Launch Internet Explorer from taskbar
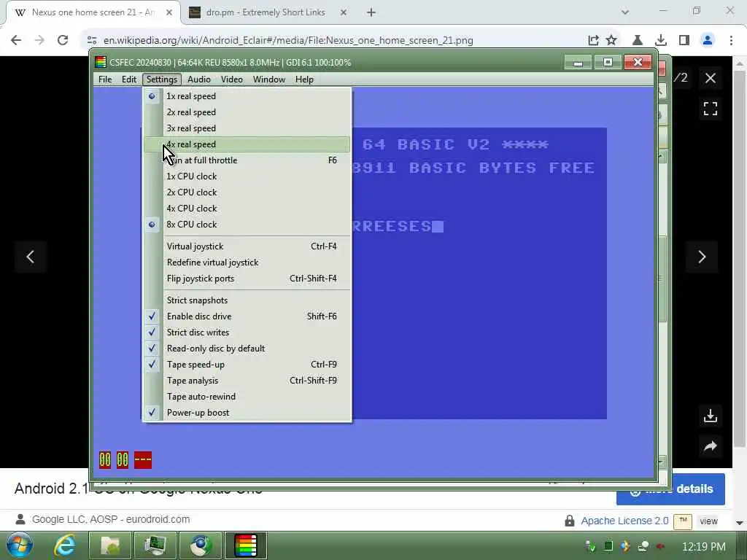This screenshot has width=747, height=560. 65,545
